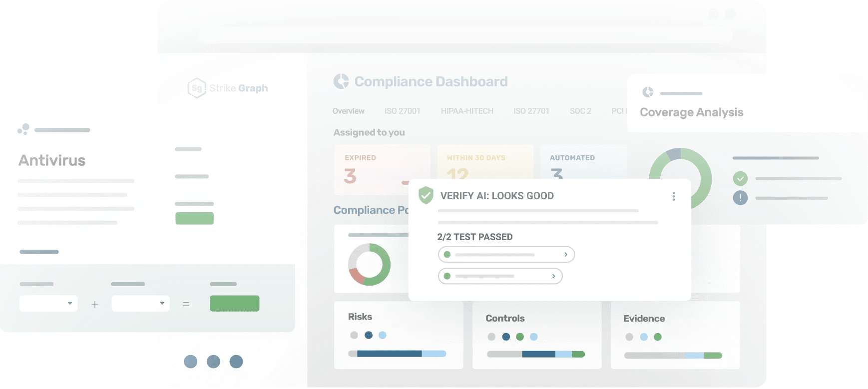868x389 pixels.
Task: Toggle the green checkmark coverage item
Action: click(x=740, y=178)
